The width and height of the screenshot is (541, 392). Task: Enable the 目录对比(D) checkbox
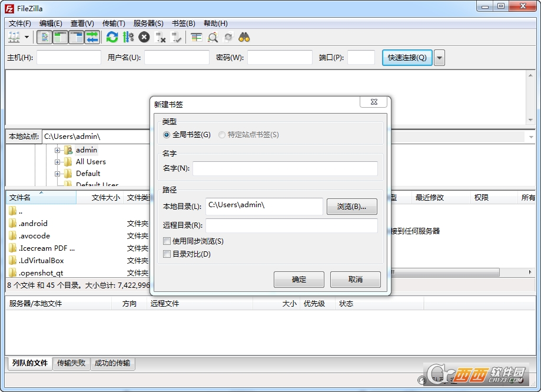click(167, 254)
